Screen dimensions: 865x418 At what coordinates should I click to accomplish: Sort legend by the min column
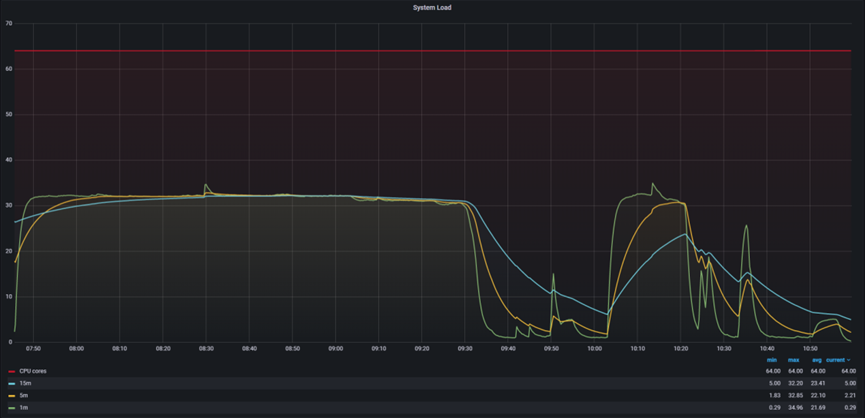pyautogui.click(x=772, y=360)
